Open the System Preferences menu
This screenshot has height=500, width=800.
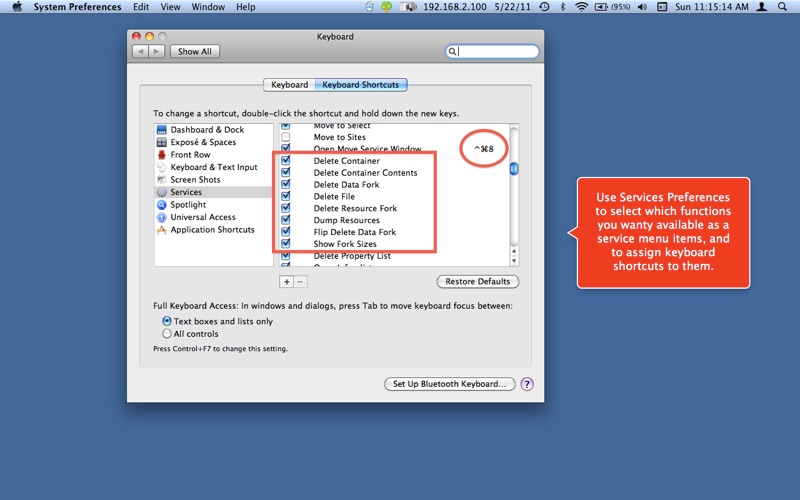(78, 7)
